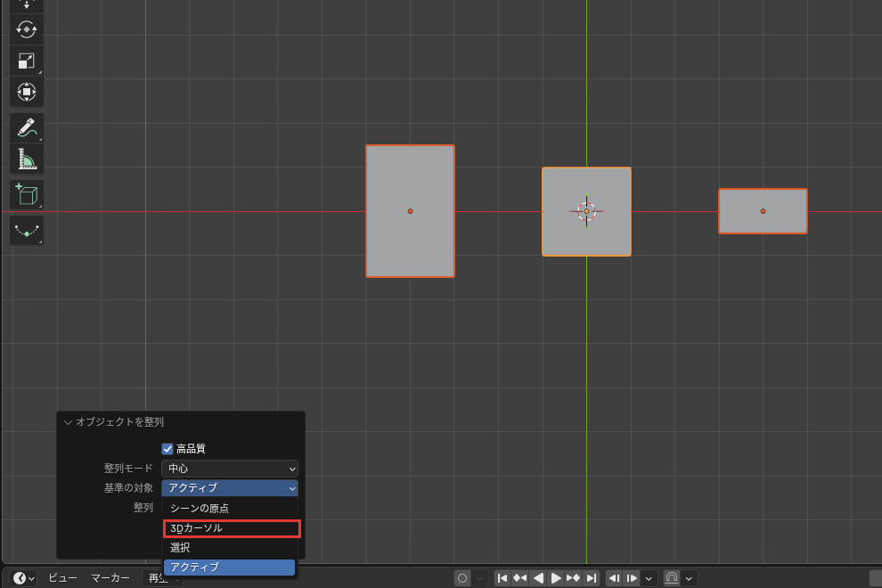
Task: Select the Add Cube tool
Action: tap(27, 195)
